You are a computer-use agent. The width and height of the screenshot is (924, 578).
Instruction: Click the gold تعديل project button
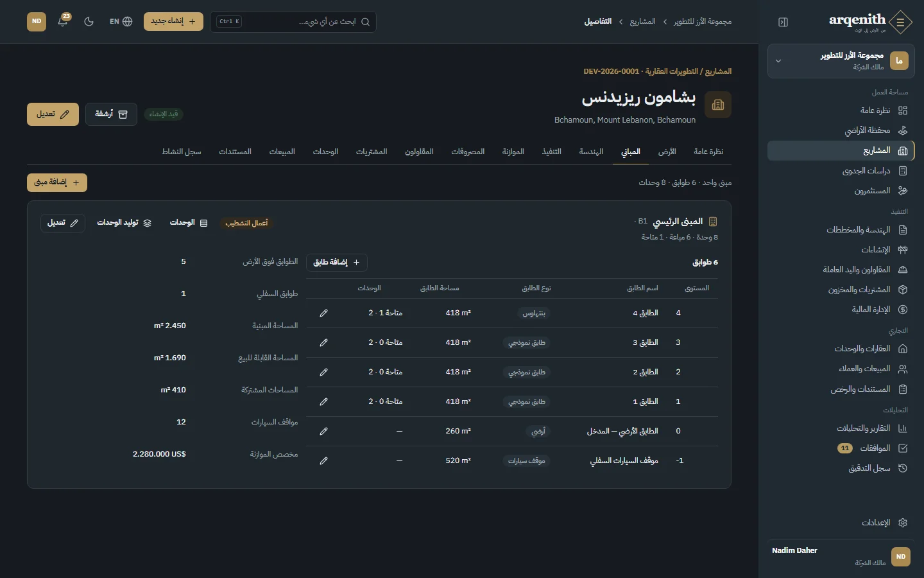pos(53,114)
